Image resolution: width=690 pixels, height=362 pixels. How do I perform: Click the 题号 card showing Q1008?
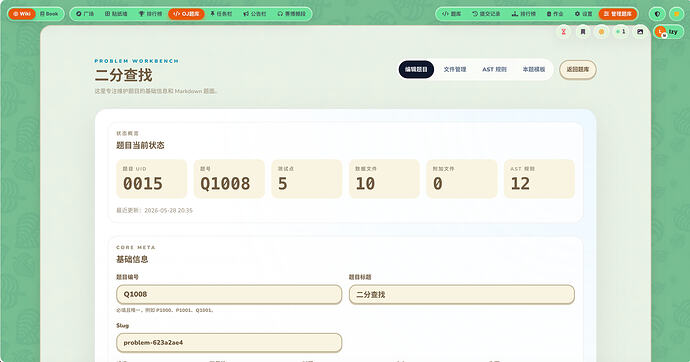(x=229, y=179)
